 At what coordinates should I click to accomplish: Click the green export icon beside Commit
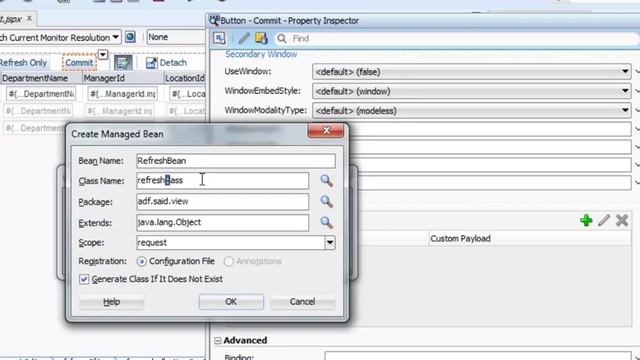click(123, 62)
